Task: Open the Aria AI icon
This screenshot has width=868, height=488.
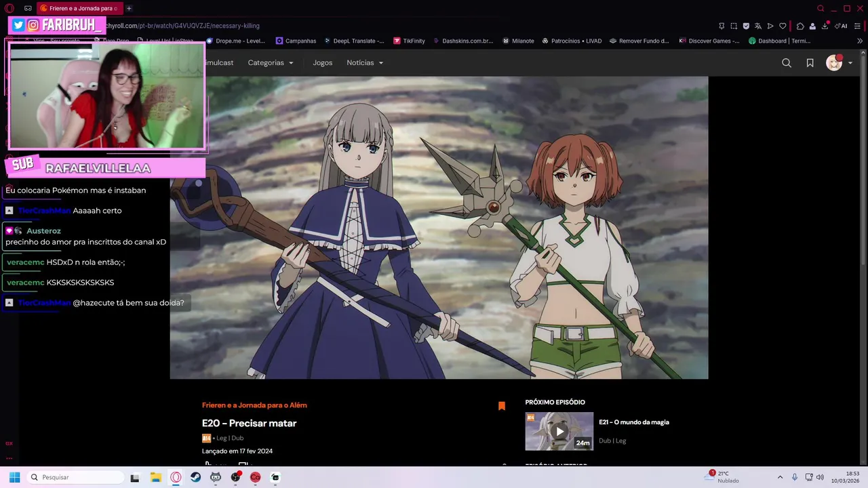Action: (841, 26)
